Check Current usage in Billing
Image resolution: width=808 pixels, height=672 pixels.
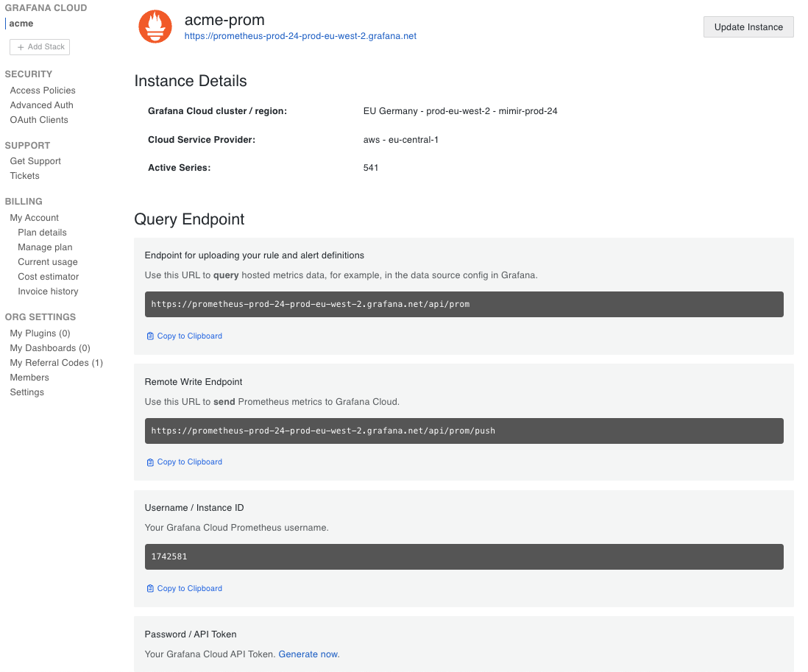tap(46, 261)
